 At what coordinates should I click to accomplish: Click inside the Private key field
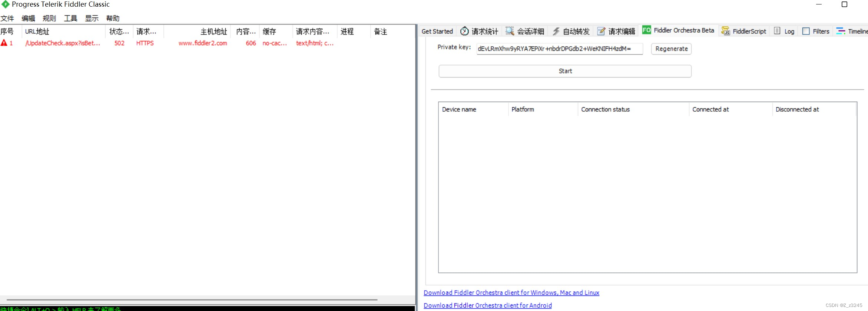(560, 49)
